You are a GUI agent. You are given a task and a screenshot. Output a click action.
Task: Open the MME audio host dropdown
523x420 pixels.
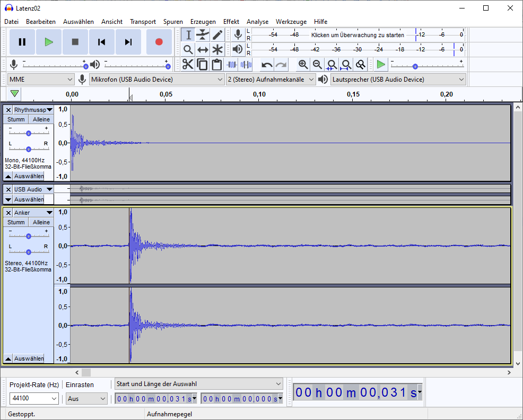point(40,80)
